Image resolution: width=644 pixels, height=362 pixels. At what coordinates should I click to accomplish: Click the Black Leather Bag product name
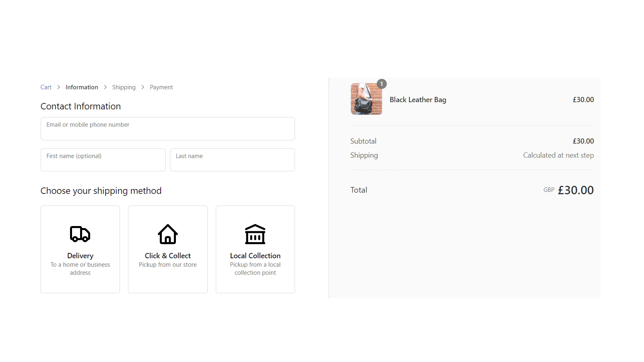click(x=418, y=100)
